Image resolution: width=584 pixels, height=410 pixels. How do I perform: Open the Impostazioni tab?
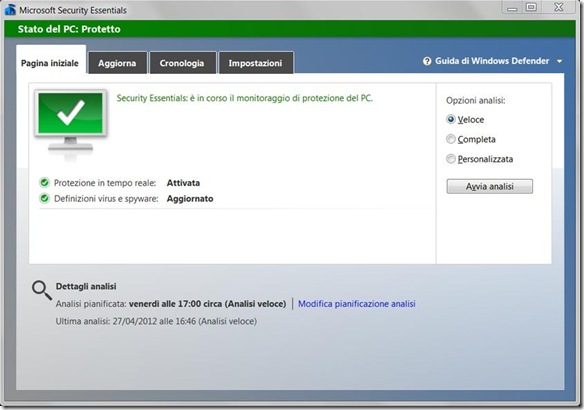(256, 63)
